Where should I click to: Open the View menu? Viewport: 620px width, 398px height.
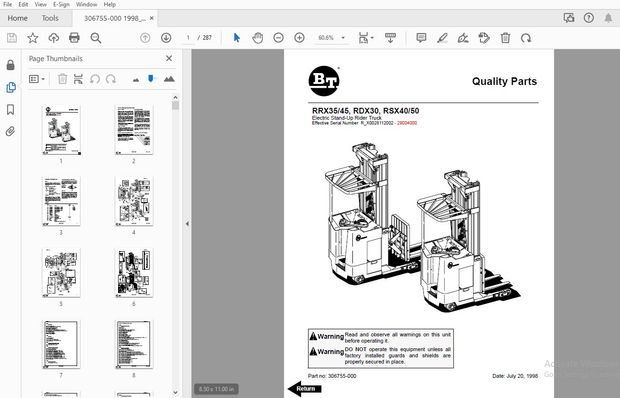tap(40, 4)
